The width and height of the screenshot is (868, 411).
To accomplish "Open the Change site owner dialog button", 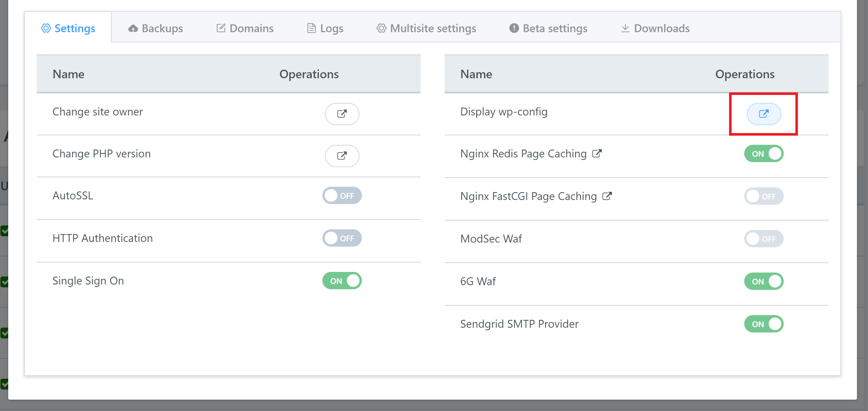I will (x=342, y=114).
